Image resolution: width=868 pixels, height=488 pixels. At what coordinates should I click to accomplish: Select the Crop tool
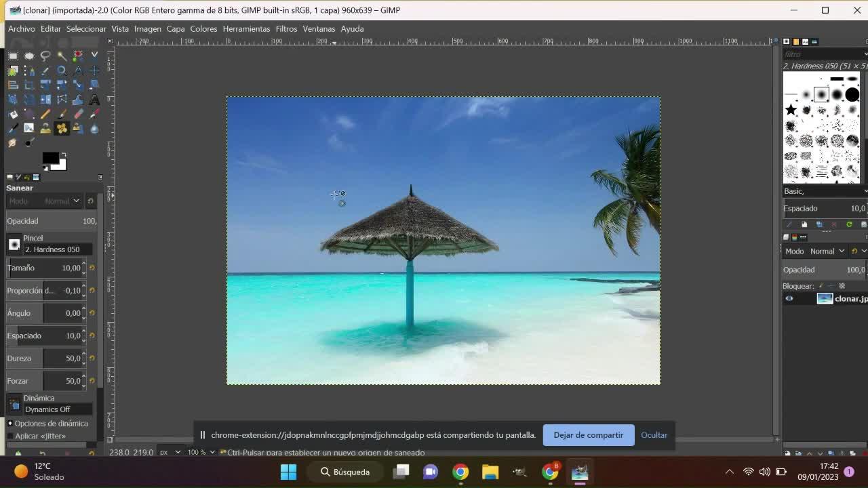click(29, 85)
